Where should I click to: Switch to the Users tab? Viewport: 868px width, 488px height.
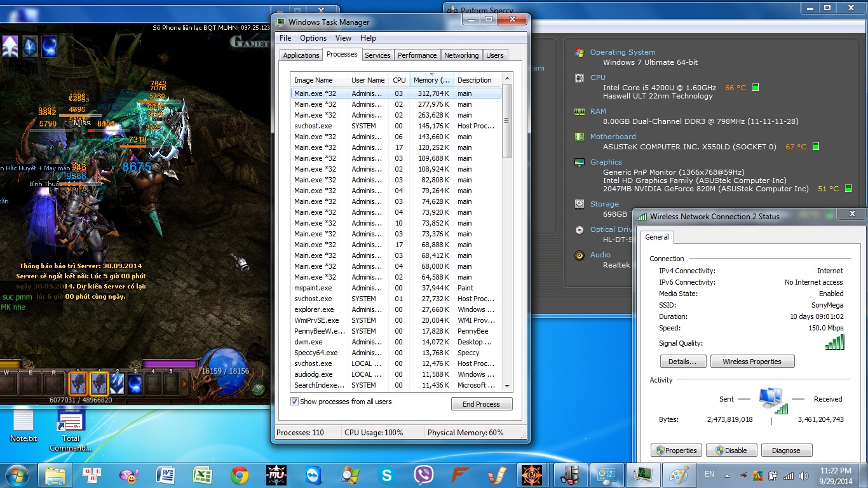click(495, 55)
